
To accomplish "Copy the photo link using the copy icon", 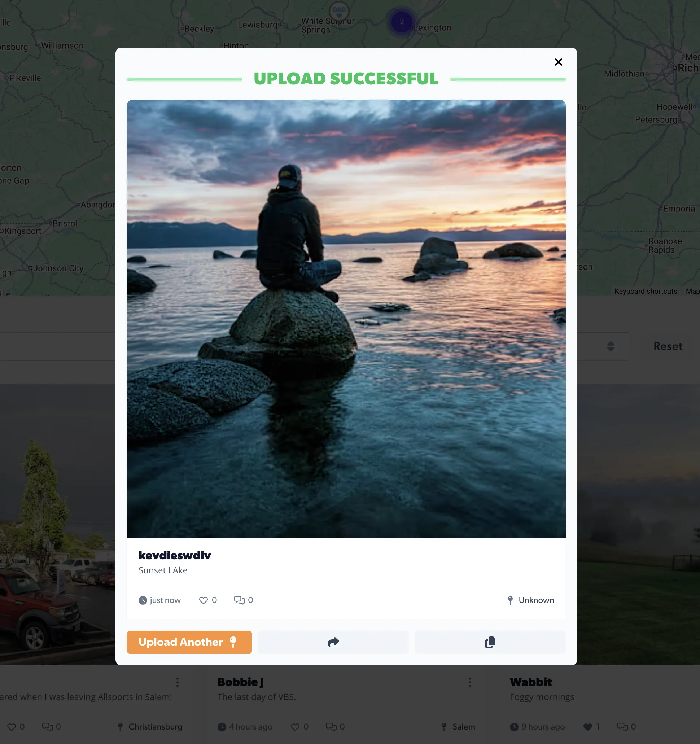I will coord(490,642).
